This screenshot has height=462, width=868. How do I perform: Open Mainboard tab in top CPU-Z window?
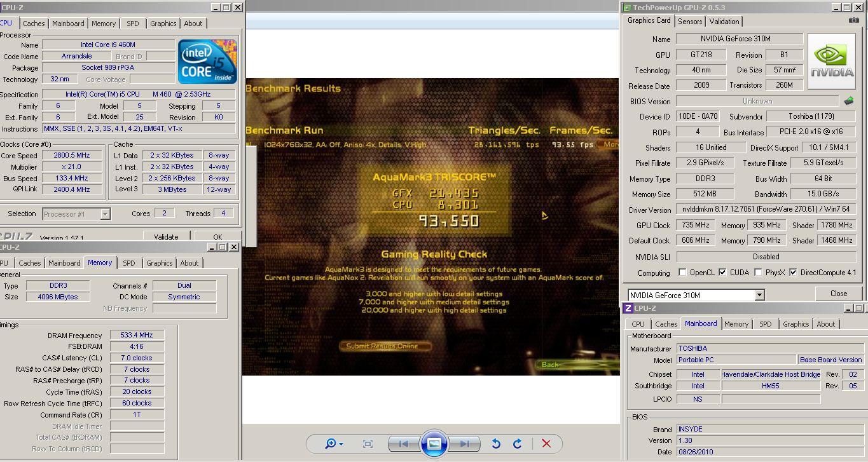click(68, 24)
